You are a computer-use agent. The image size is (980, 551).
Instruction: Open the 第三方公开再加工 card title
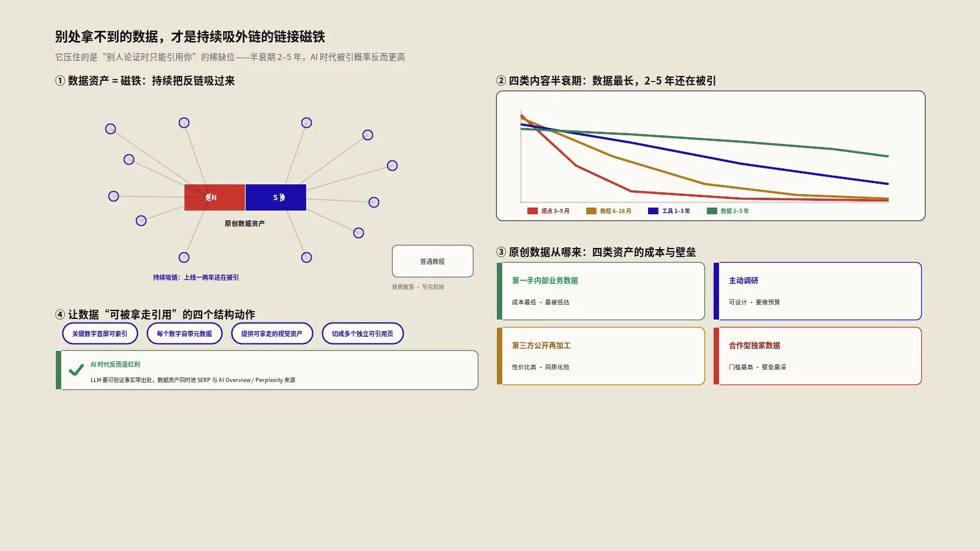pyautogui.click(x=541, y=345)
